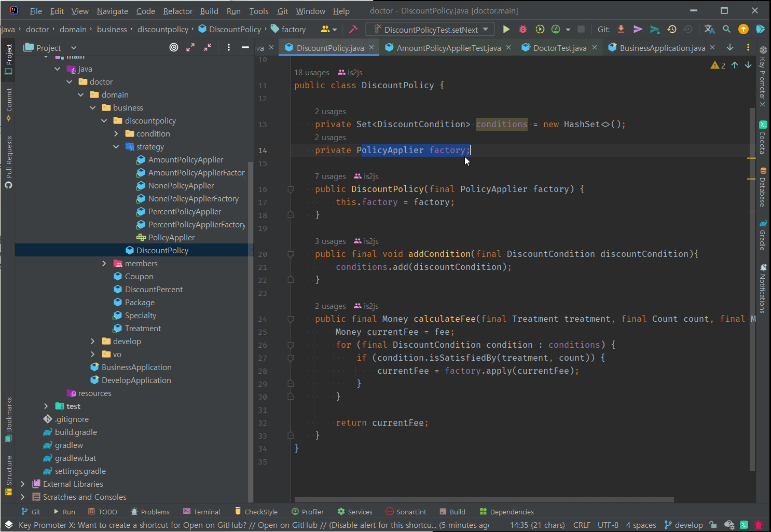Toggle the Structure side panel

click(9, 474)
